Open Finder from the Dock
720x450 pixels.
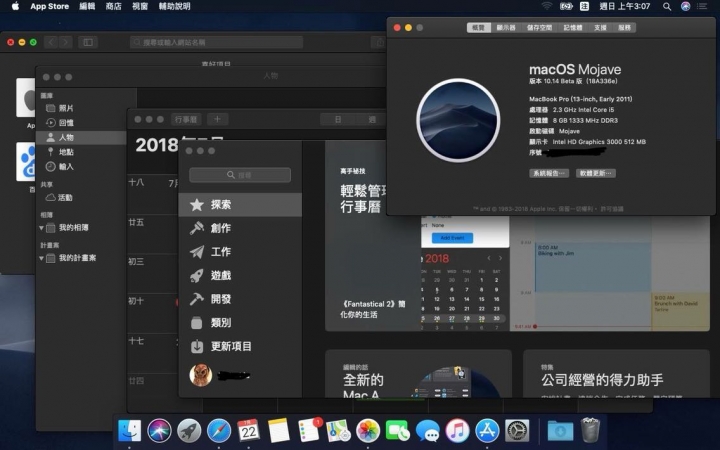(129, 431)
